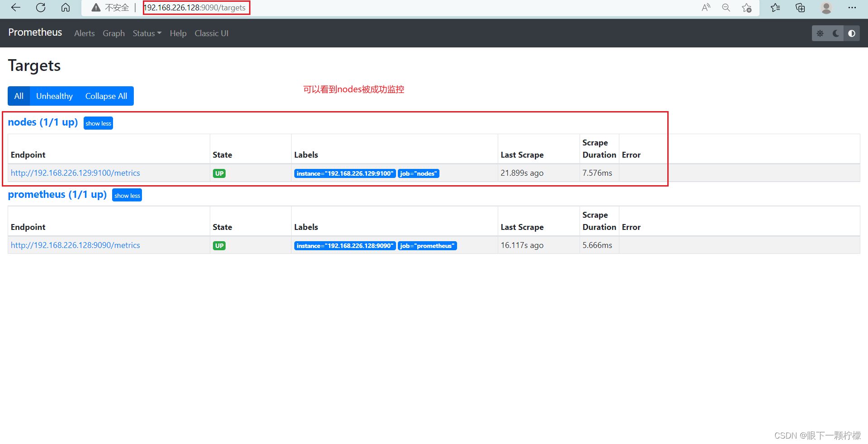The image size is (868, 444).
Task: Click the zoom magnifier icon in address bar
Action: click(726, 8)
